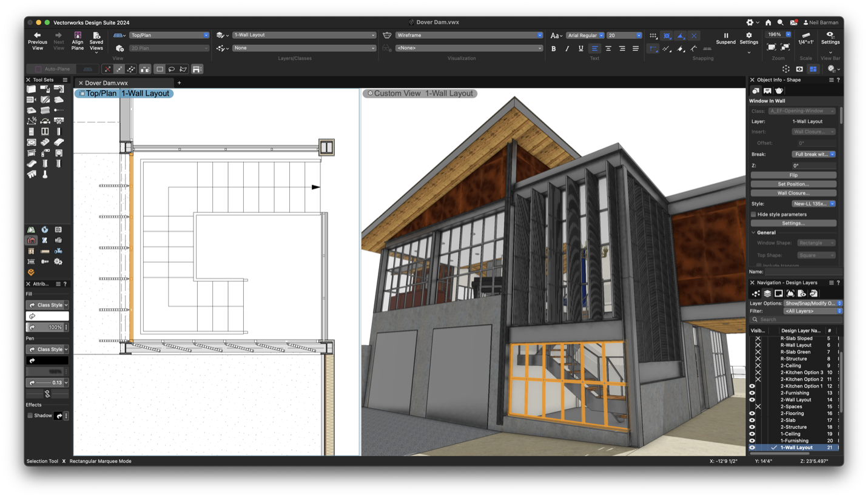Select Rectangular Marquee mode
Screen dimensions: 868x498
tap(160, 69)
